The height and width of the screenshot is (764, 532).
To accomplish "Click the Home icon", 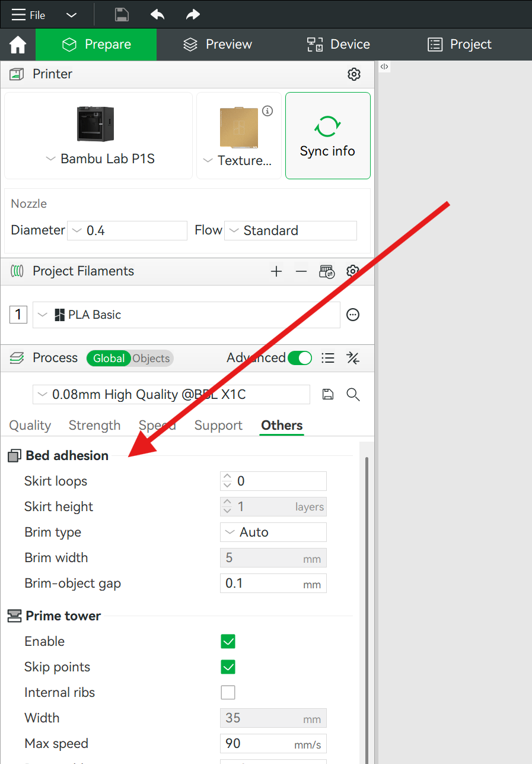I will click(18, 45).
